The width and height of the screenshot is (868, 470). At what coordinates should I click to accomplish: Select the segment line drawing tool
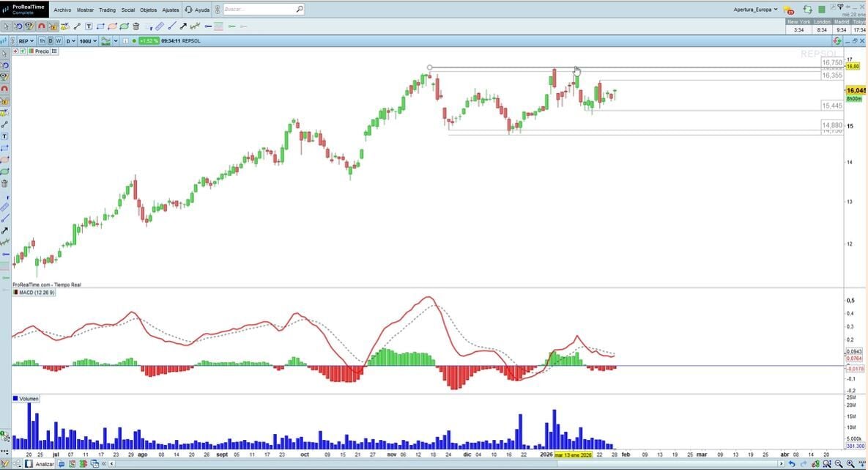[x=77, y=26]
